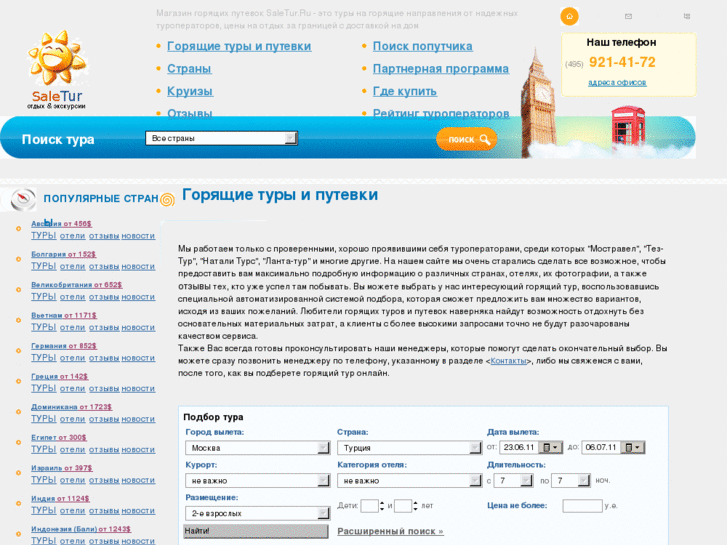Open the Страны menu link
The width and height of the screenshot is (727, 545).
(189, 69)
